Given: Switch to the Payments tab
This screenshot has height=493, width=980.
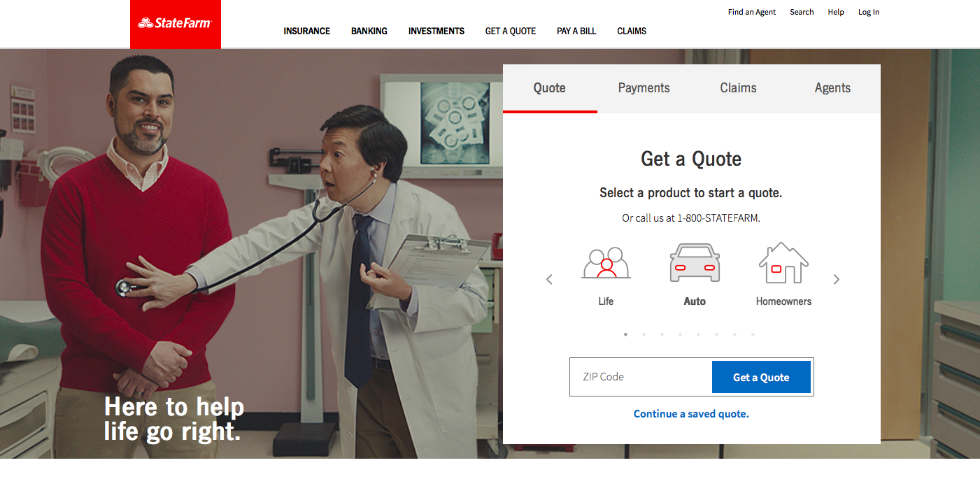Looking at the screenshot, I should [x=644, y=88].
